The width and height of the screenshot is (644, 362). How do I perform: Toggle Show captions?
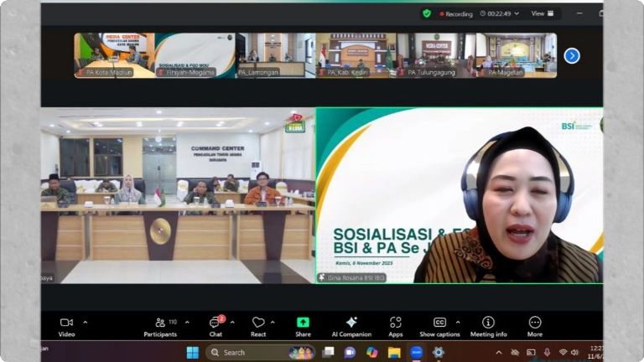439,323
